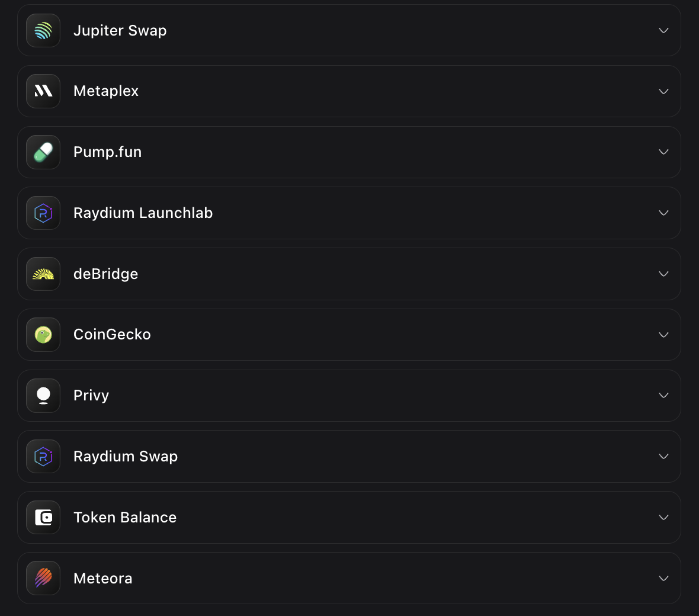Expand the Pump.fun section
Viewport: 699px width, 616px height.
click(663, 152)
